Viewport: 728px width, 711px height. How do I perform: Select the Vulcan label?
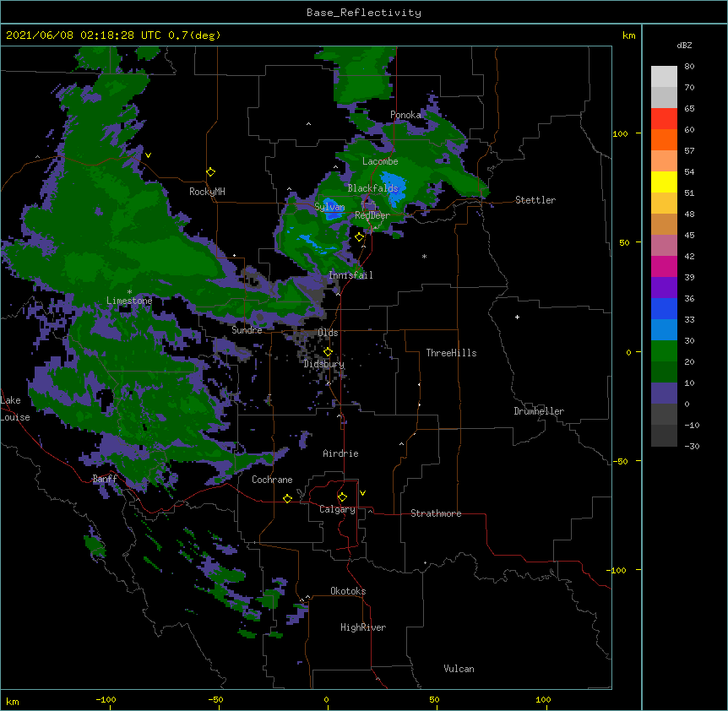pyautogui.click(x=459, y=669)
